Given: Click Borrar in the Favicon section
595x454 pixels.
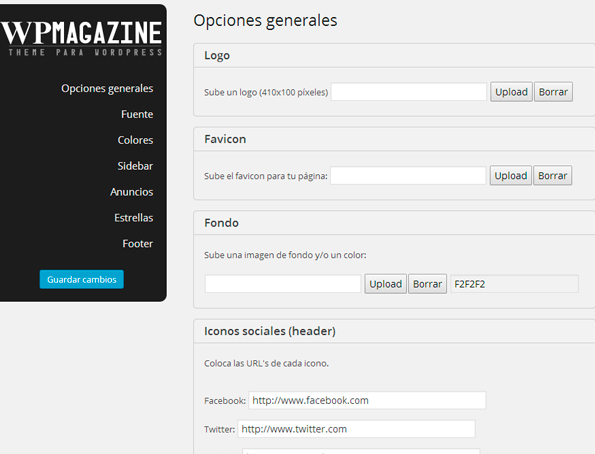Looking at the screenshot, I should [552, 175].
